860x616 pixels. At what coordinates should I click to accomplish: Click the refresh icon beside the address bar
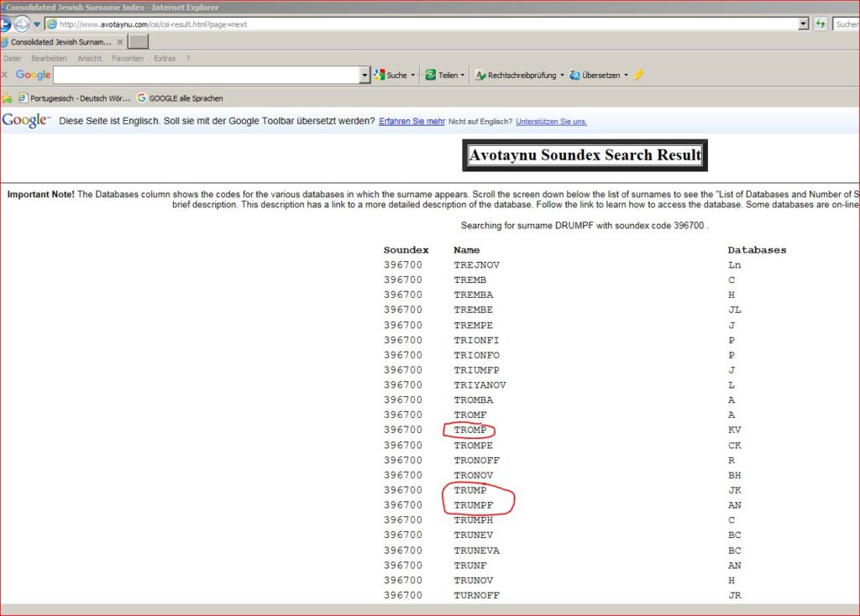click(x=820, y=24)
